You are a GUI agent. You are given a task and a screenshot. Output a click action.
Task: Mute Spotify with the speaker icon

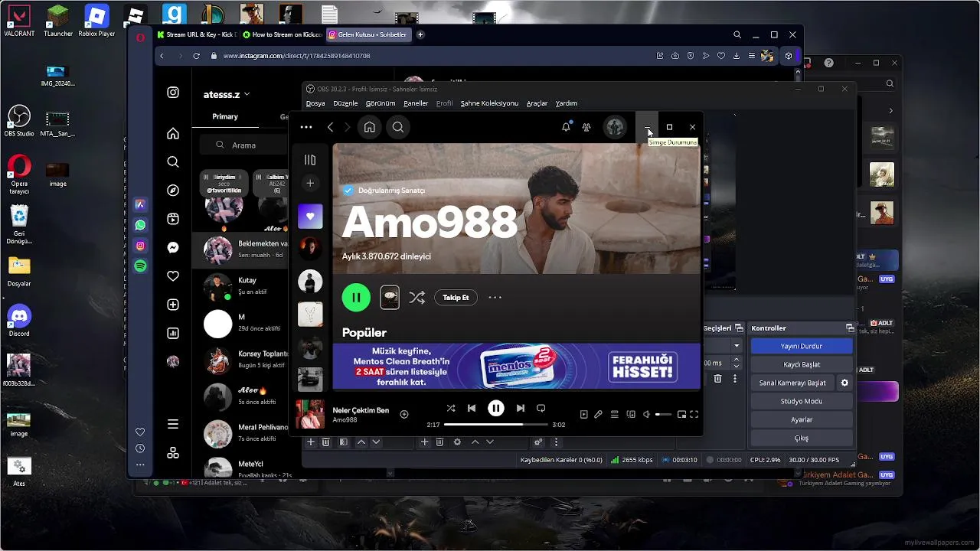[x=647, y=415]
